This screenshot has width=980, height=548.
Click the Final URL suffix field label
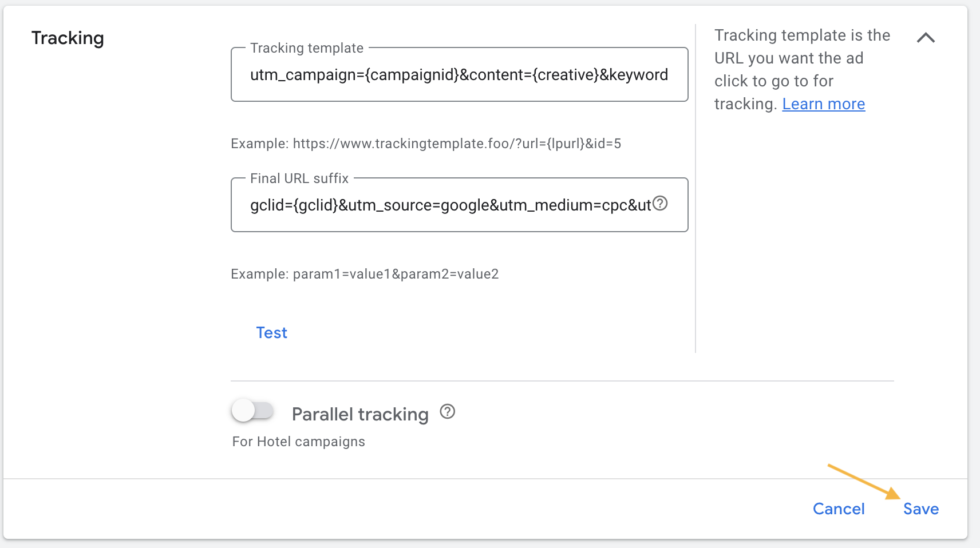click(x=299, y=178)
